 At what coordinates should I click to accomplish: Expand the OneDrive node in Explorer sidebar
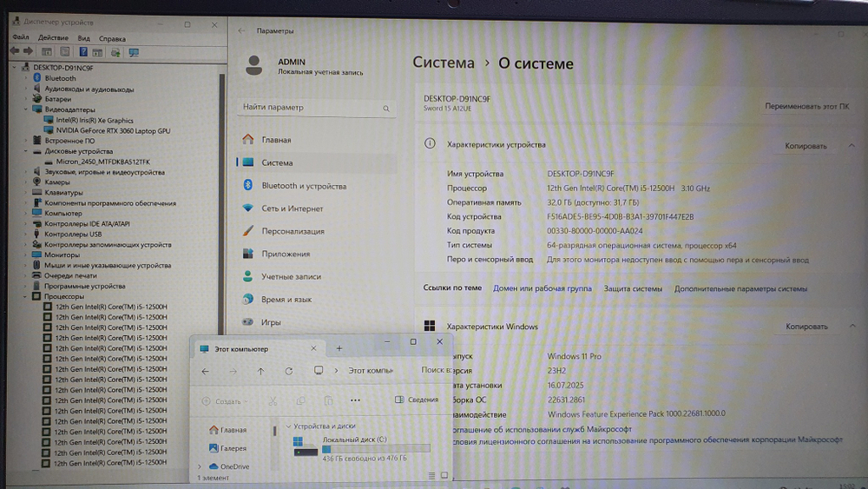tap(201, 466)
